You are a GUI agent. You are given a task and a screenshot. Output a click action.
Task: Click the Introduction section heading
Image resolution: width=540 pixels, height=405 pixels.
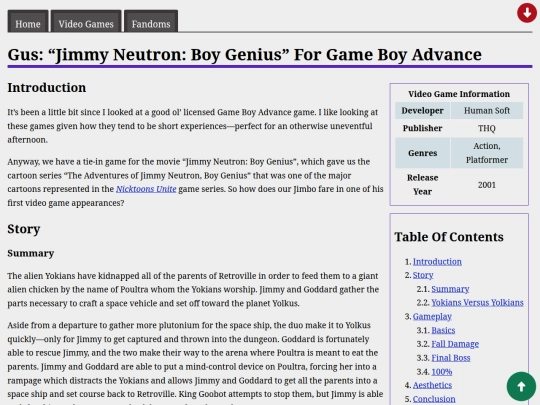point(47,87)
